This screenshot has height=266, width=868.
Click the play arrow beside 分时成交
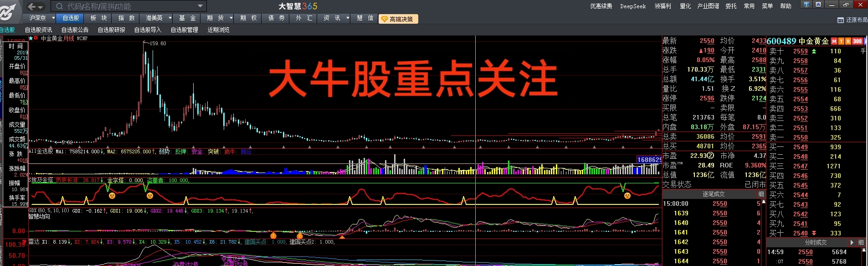click(852, 243)
